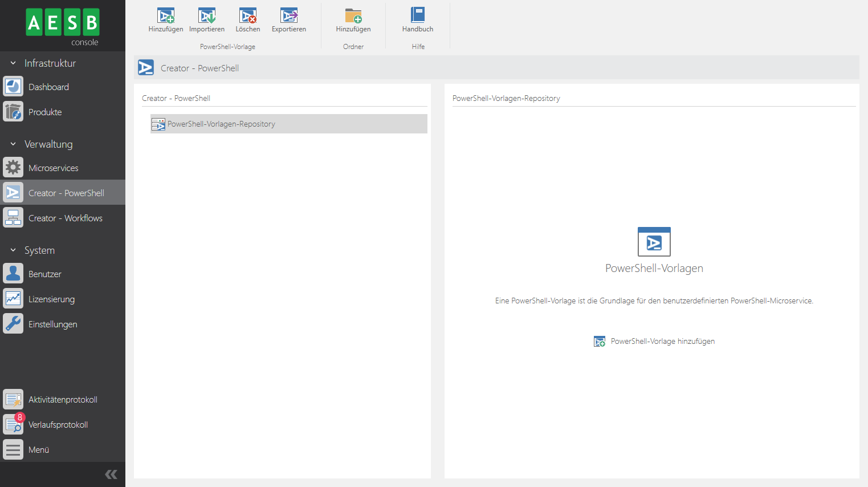Click the Importieren toolbar icon
This screenshot has width=868, height=487.
click(207, 17)
